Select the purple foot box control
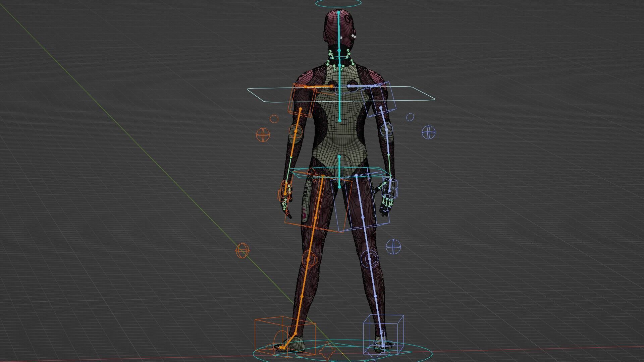This screenshot has height=362, width=644. point(383,335)
